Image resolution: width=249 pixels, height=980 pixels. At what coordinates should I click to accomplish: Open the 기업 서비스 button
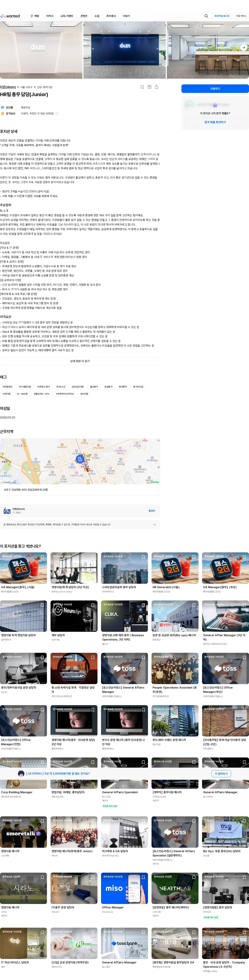point(241,16)
